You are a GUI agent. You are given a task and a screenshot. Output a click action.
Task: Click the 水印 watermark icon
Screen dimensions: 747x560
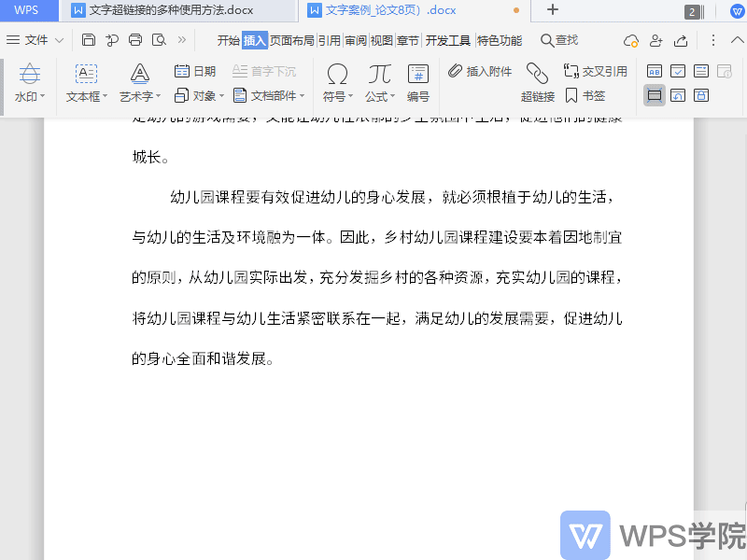pyautogui.click(x=30, y=75)
